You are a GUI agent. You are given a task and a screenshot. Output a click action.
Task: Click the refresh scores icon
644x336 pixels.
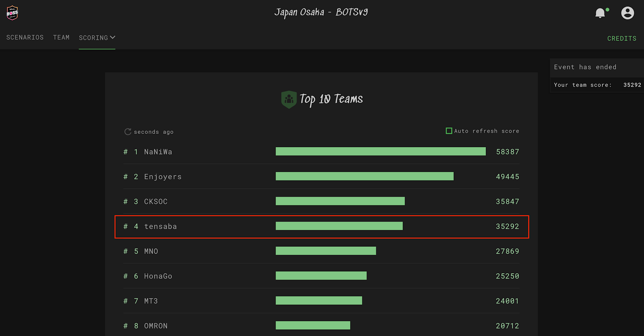128,132
